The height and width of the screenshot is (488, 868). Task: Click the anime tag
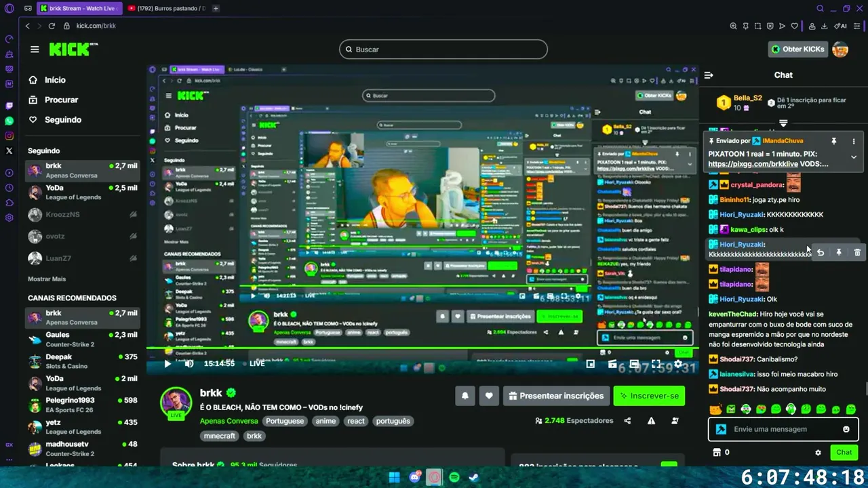pyautogui.click(x=325, y=421)
